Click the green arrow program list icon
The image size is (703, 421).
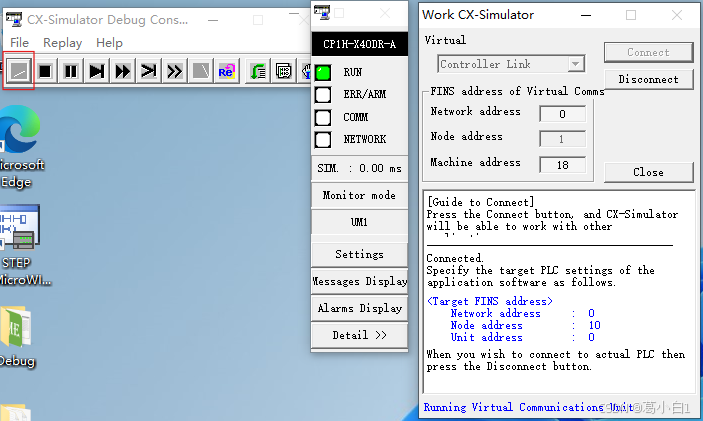coord(258,71)
